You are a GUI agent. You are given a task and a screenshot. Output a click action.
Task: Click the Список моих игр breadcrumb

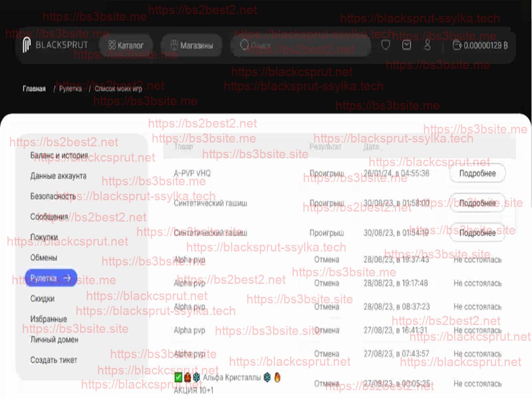[118, 89]
